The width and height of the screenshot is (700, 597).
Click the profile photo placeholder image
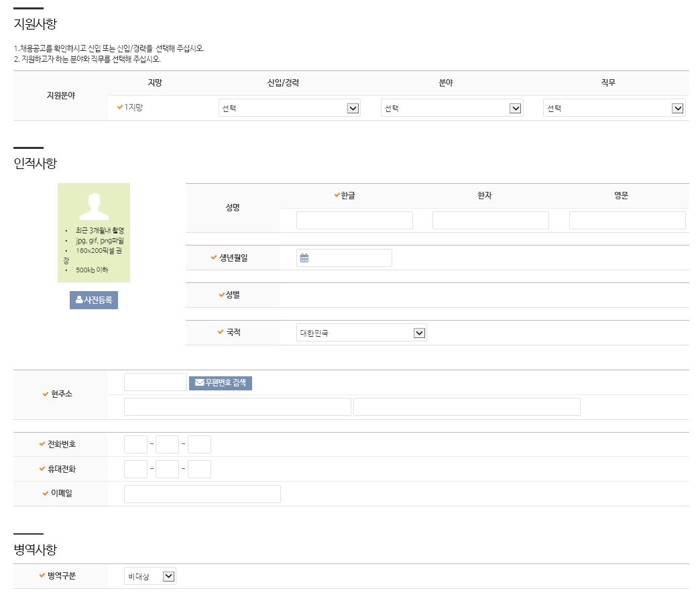[94, 207]
